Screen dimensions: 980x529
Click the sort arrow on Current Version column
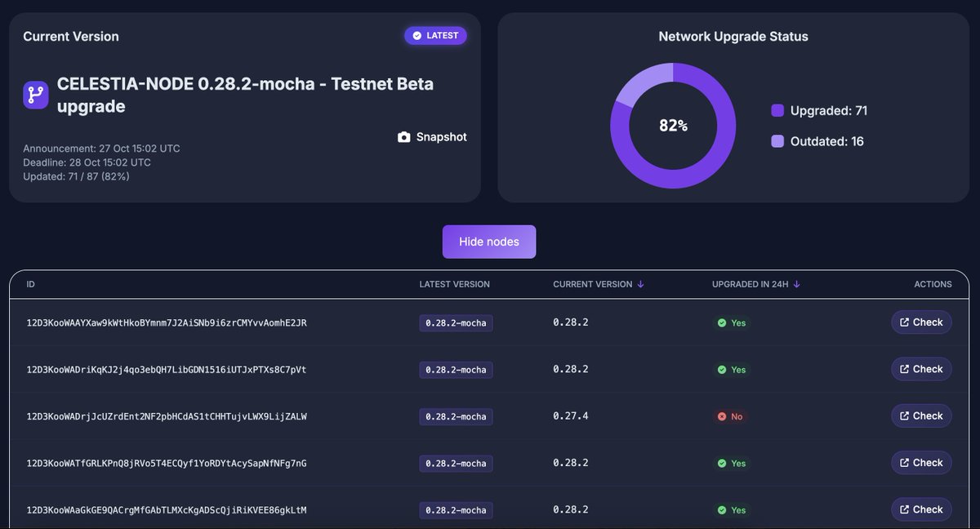point(640,284)
